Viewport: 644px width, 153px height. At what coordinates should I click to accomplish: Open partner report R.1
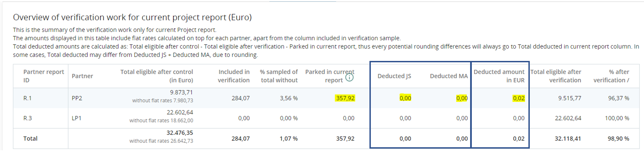[27, 98]
